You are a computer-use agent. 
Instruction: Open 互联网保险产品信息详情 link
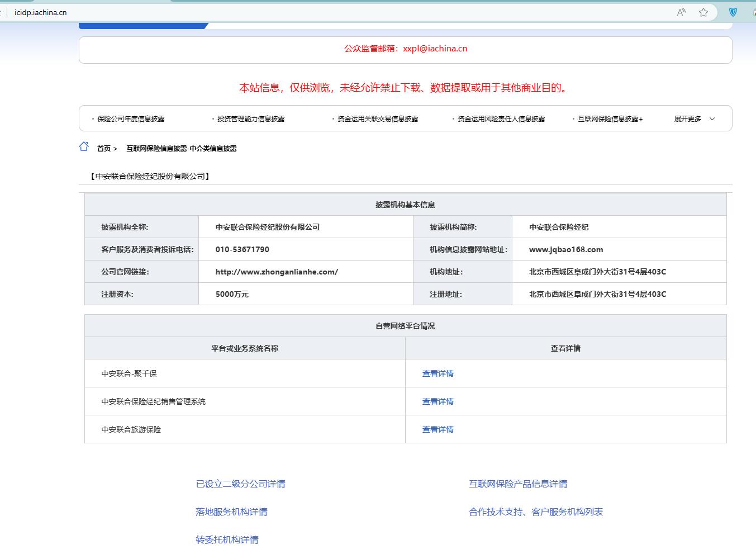[518, 484]
